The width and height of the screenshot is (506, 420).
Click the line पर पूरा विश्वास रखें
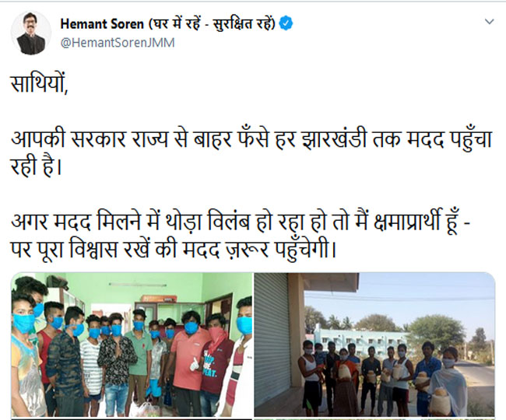pos(174,250)
